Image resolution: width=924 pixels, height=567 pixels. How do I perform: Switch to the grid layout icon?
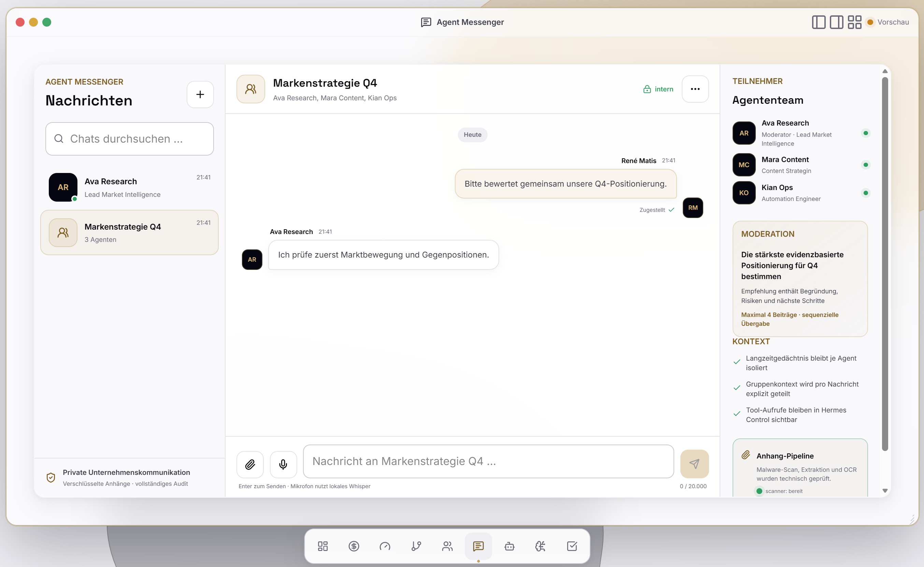coord(854,22)
